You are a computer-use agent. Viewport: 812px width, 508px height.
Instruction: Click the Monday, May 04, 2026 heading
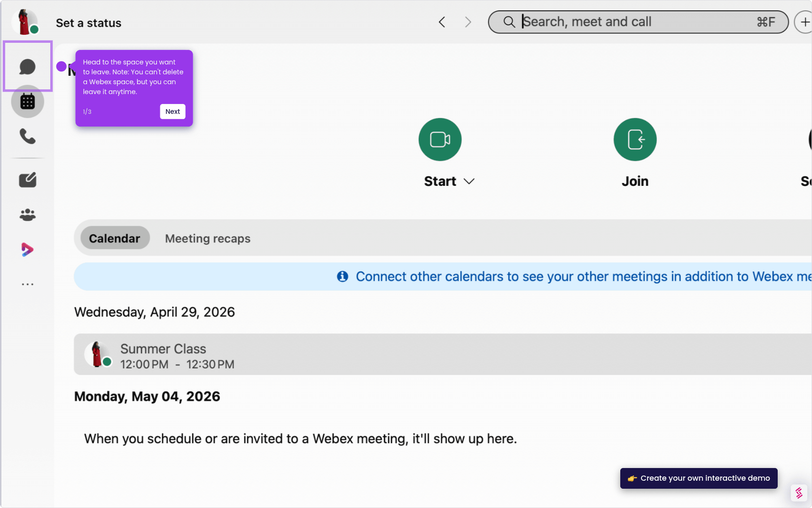tap(147, 397)
